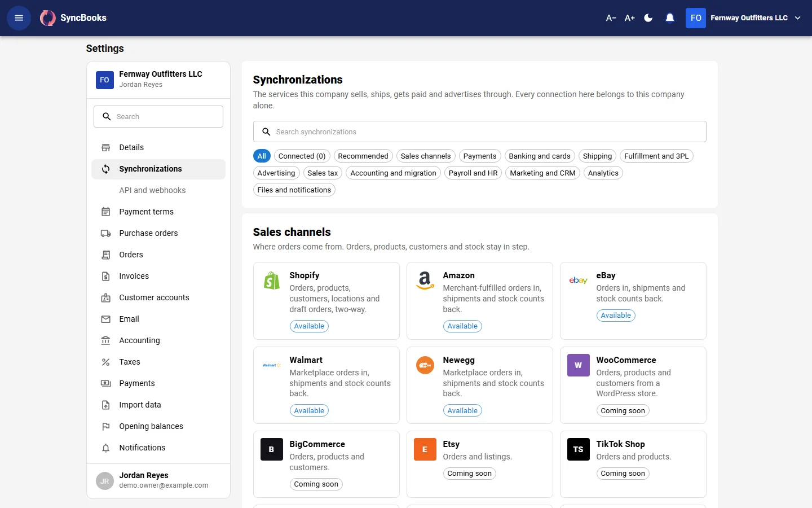Screen dimensions: 812x508
Task: Decrease font size with A- button
Action: coord(611,18)
